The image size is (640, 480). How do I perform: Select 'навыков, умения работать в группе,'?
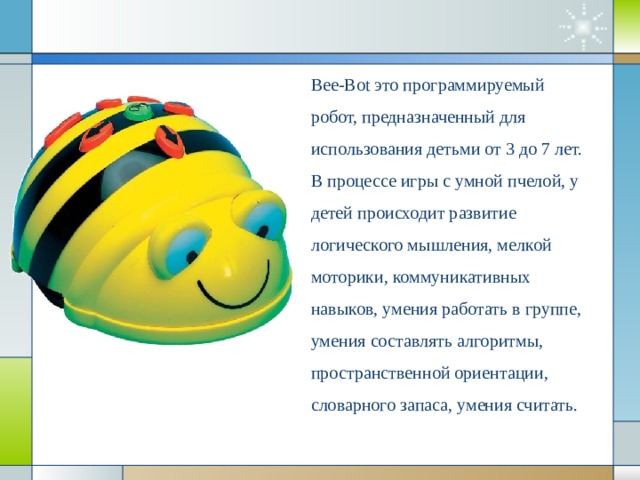pyautogui.click(x=446, y=310)
